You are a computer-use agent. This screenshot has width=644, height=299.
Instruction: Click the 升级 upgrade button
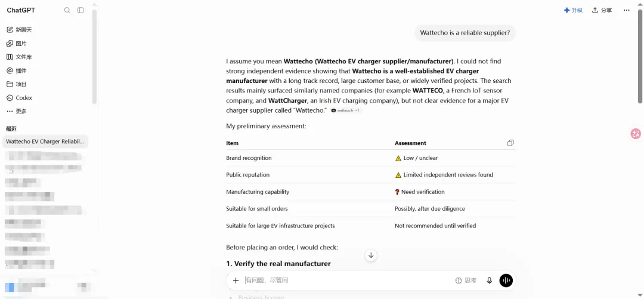tap(574, 10)
